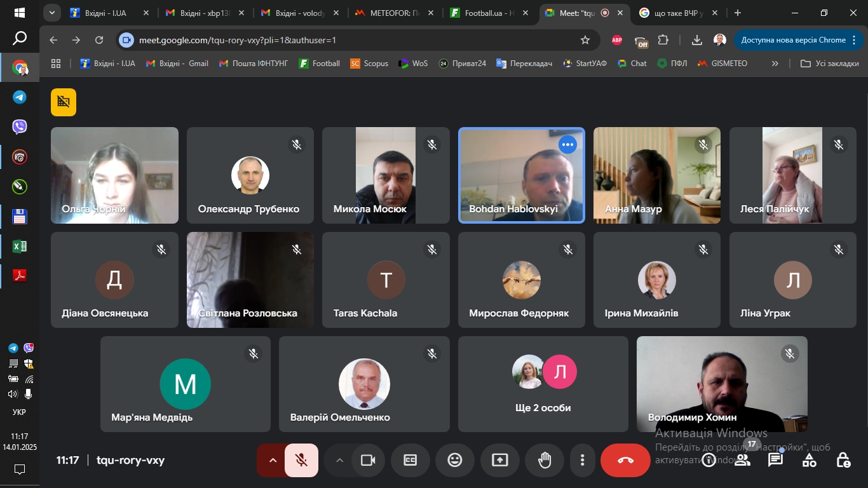Open the three-dot more options menu
The image size is (868, 488).
(x=582, y=460)
